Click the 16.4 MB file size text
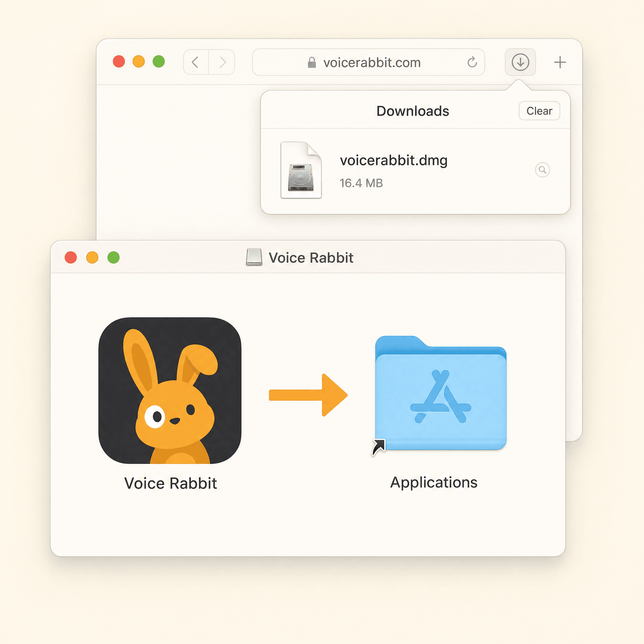Screen dimensions: 644x644 click(361, 183)
